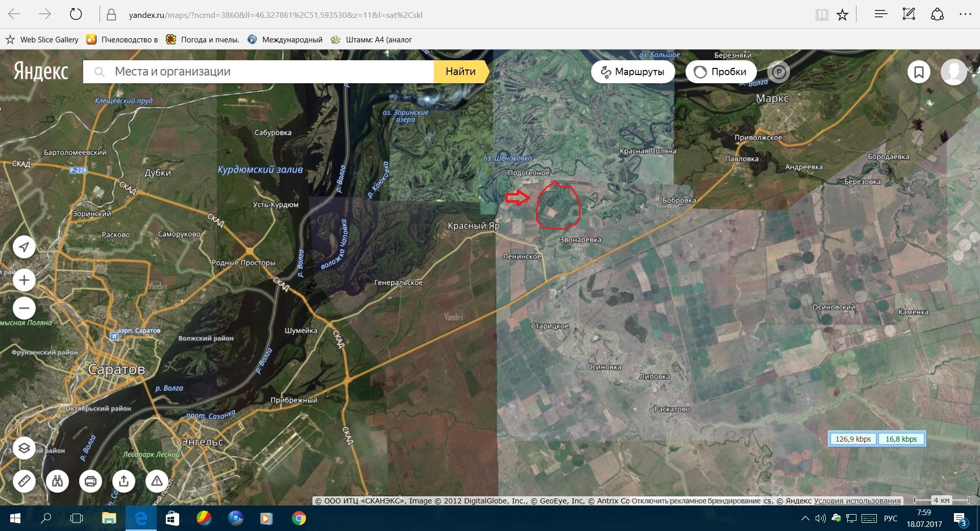Toggle the Пробки traffic layer
The image size is (980, 531).
click(x=721, y=72)
